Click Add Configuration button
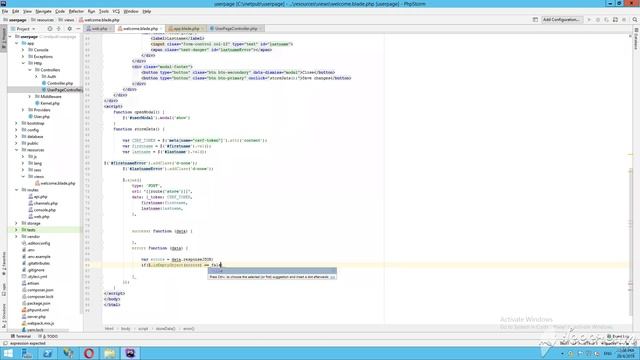 (561, 20)
